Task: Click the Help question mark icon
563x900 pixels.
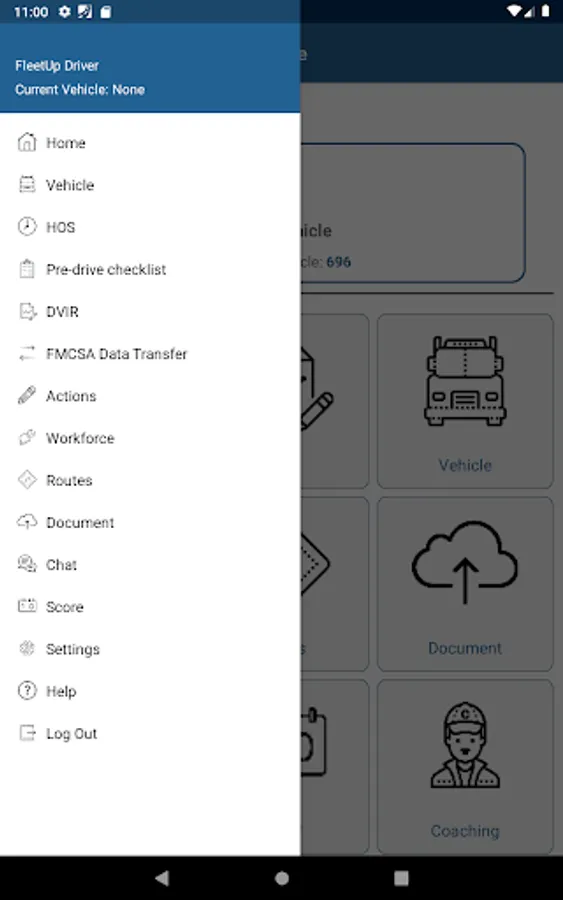Action: tap(27, 690)
